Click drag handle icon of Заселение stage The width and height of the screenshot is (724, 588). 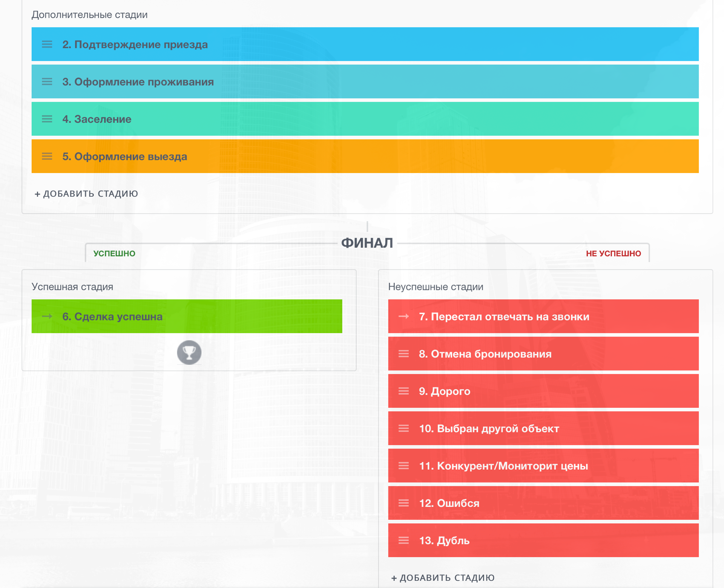coord(47,119)
